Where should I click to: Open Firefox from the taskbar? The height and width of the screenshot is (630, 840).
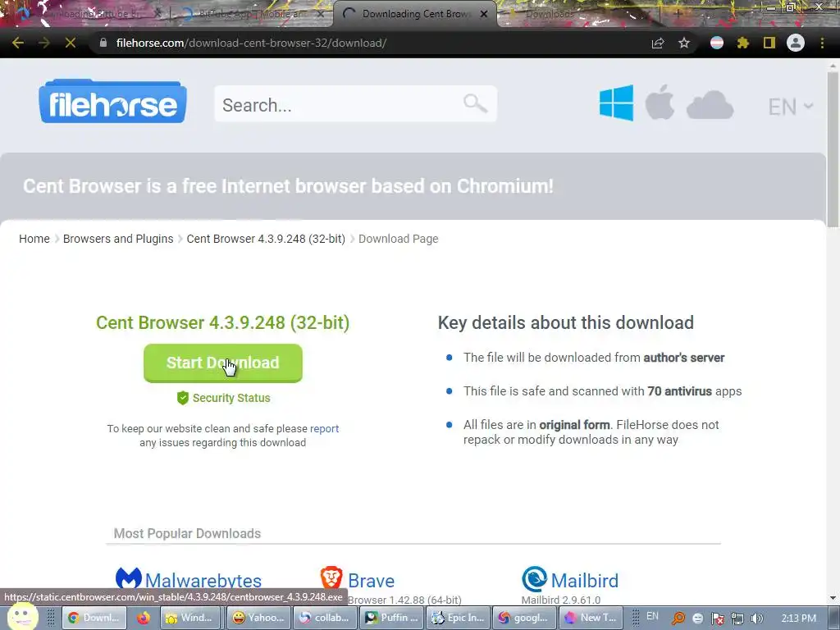point(143,618)
